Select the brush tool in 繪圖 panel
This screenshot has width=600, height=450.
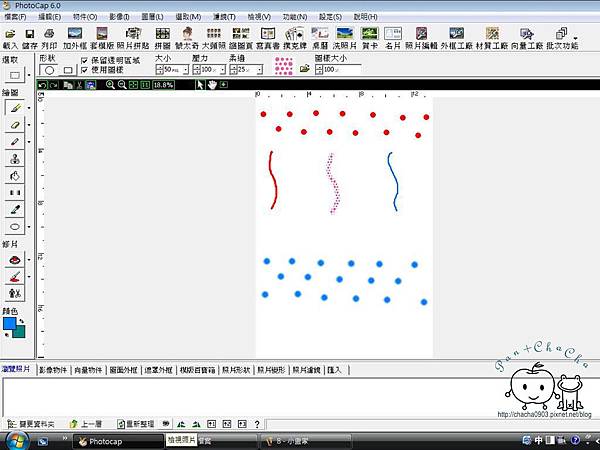click(15, 108)
